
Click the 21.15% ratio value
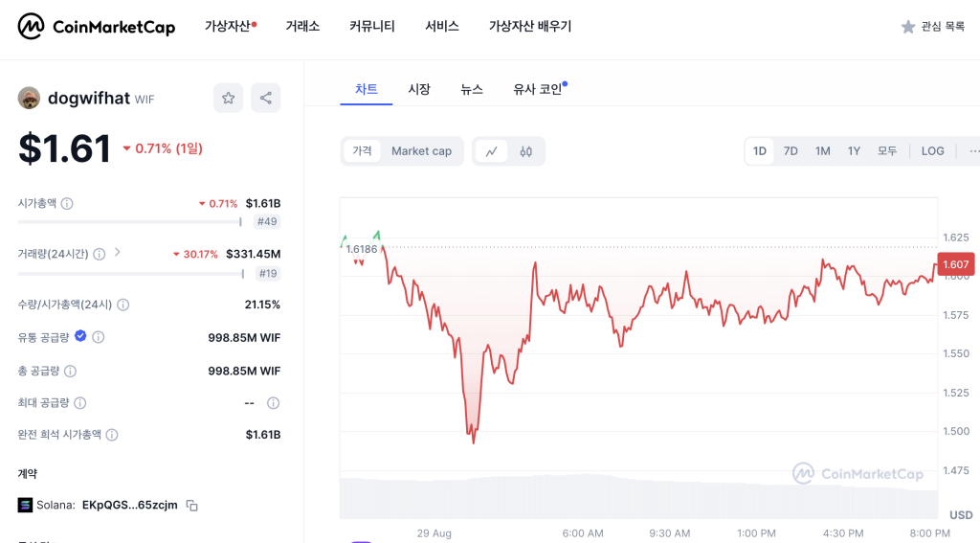coord(262,305)
